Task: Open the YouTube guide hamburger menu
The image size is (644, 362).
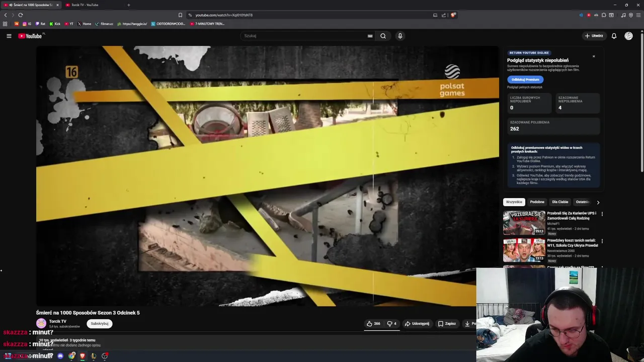Action: pos(9,36)
